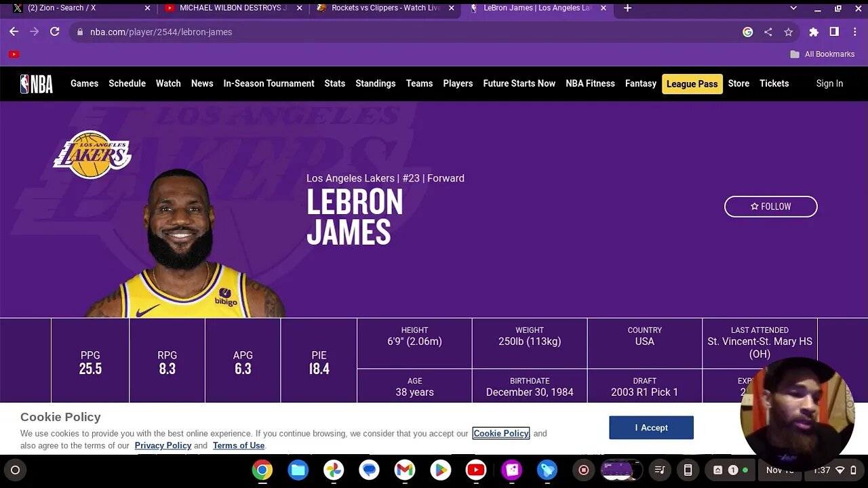The height and width of the screenshot is (488, 868).
Task: Open YouTube app on the shelf
Action: point(475,470)
